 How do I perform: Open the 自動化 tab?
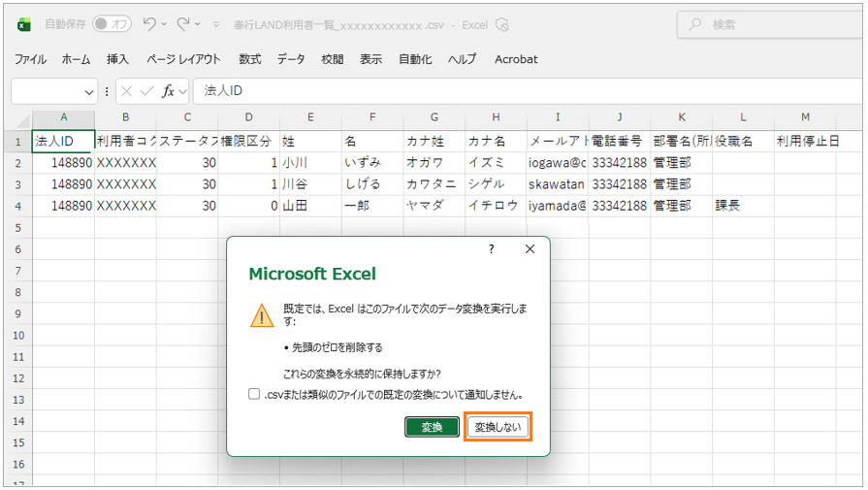415,59
